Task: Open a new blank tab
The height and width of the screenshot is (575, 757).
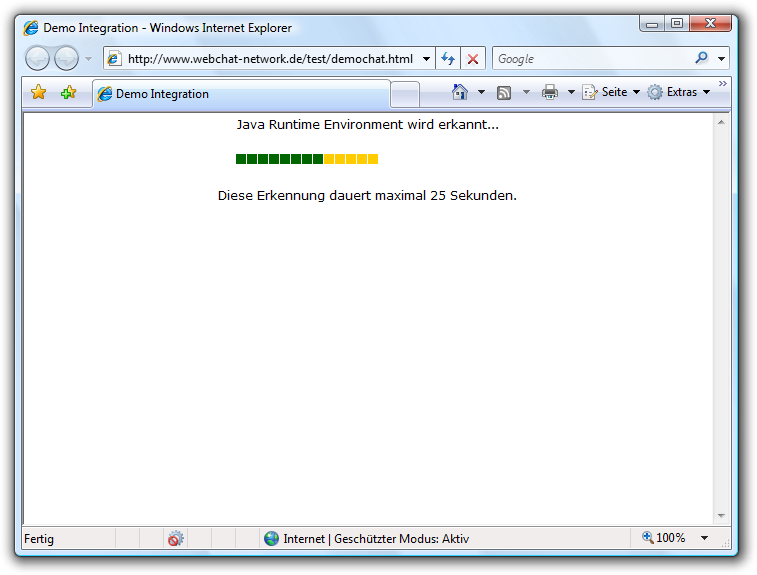Action: [405, 94]
